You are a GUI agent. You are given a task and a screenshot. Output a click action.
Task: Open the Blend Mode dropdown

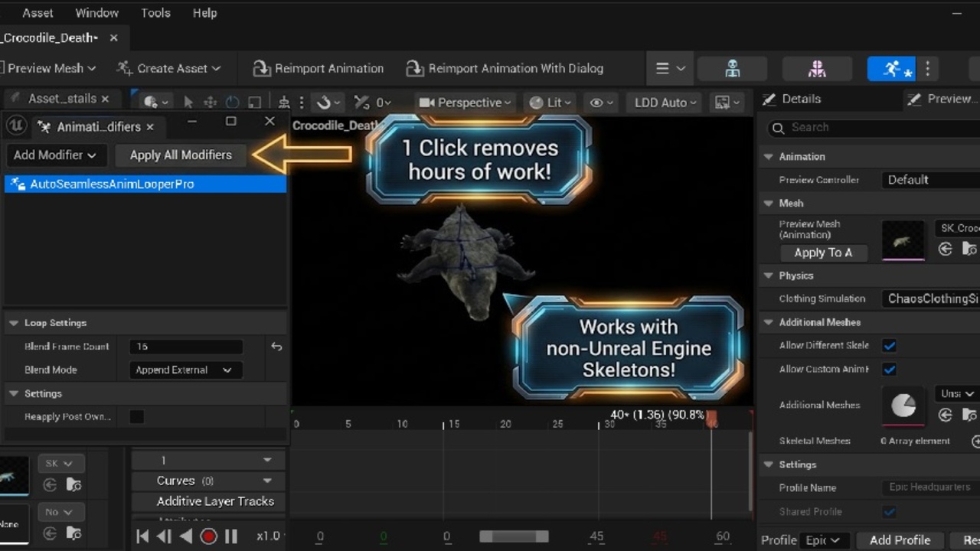[186, 370]
